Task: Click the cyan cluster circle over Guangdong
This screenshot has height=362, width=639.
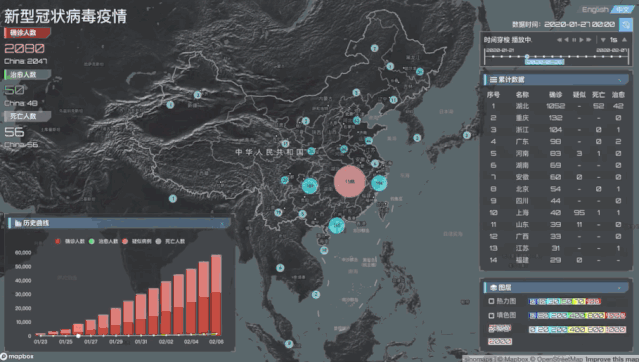Action: coord(337,225)
